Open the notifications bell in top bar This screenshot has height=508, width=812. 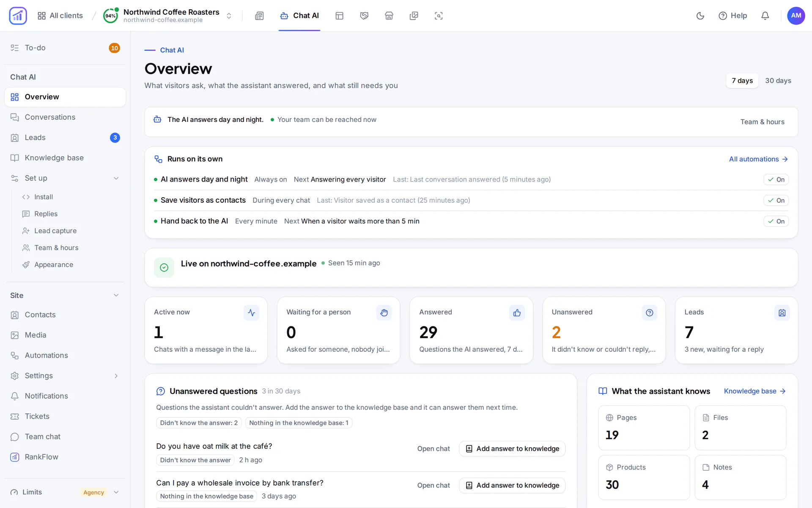pos(765,16)
